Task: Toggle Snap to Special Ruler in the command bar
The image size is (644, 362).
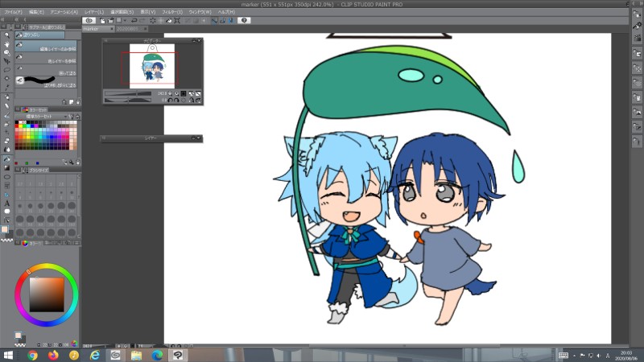Action: pyautogui.click(x=222, y=20)
